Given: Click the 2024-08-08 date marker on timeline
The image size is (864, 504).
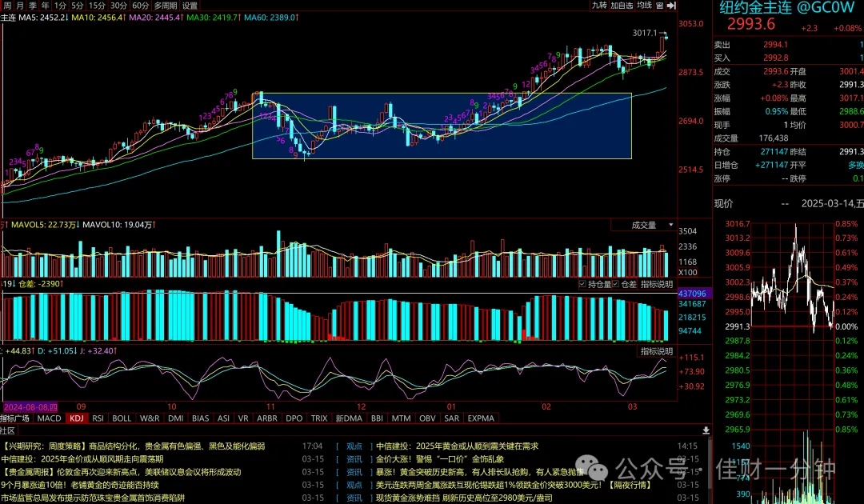Looking at the screenshot, I should pos(30,407).
